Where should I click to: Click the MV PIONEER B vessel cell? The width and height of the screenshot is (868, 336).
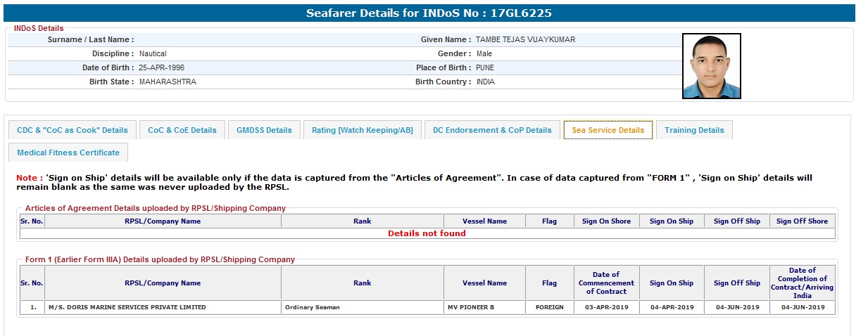[x=471, y=307]
